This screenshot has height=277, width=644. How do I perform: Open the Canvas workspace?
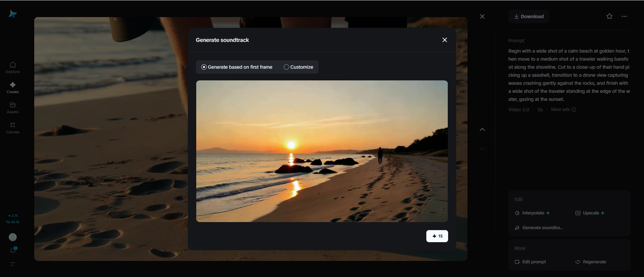(13, 128)
